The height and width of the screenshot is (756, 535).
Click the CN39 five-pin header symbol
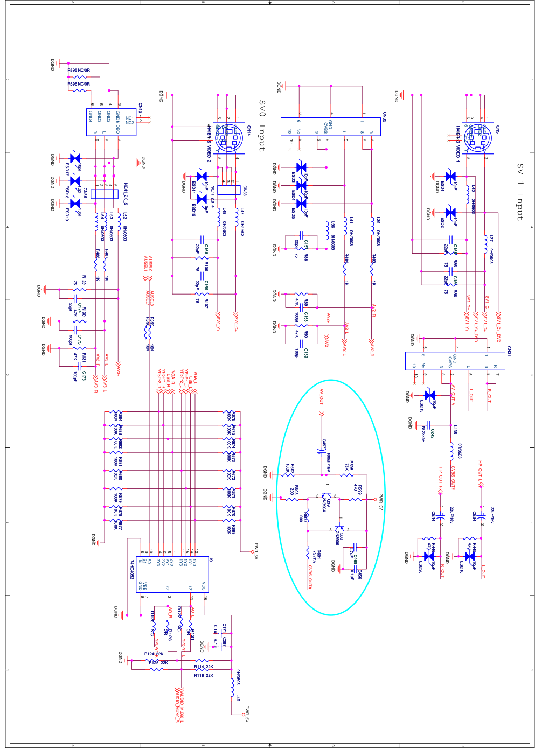pos(104,194)
